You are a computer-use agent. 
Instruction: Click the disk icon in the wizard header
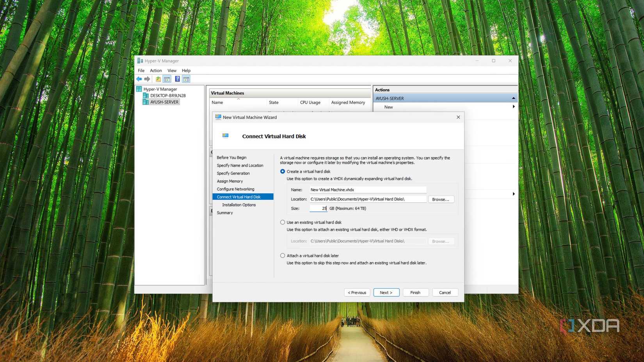pyautogui.click(x=226, y=135)
